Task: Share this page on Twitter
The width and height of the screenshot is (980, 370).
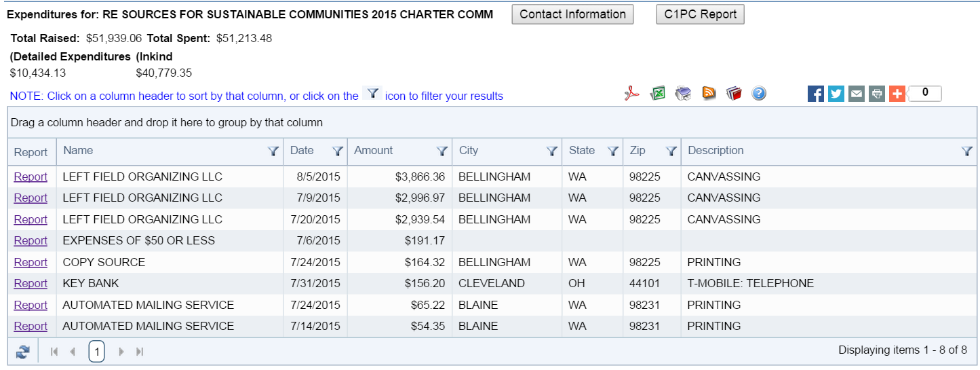Action: (836, 94)
